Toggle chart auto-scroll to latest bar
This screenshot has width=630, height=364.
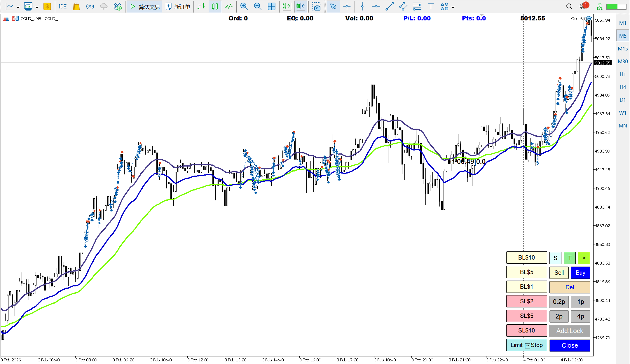tap(287, 6)
